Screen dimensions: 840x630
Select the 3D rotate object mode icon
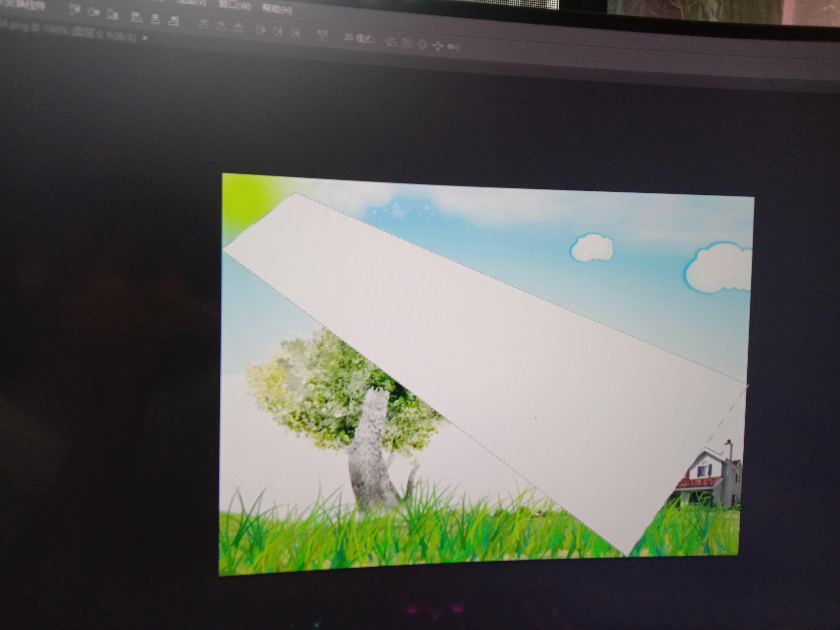[x=391, y=42]
